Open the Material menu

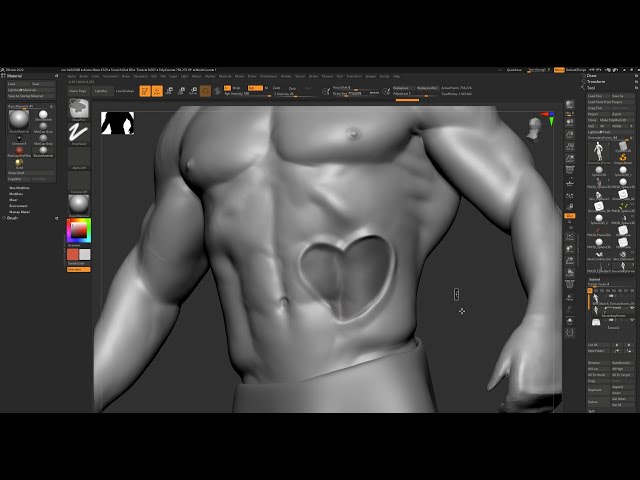225,76
